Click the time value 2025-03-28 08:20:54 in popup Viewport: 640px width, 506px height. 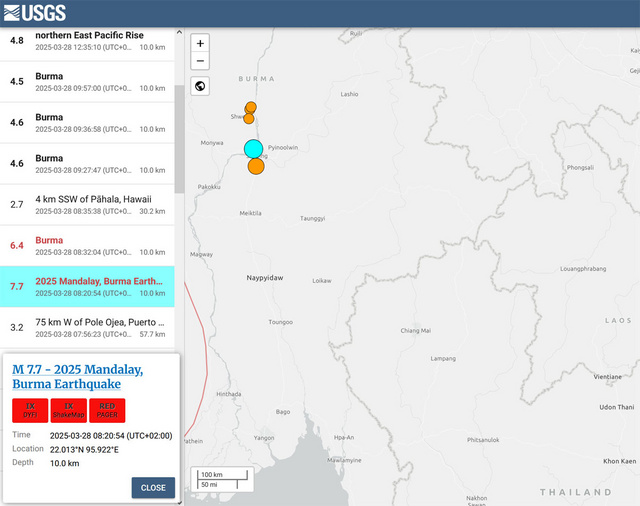(111, 436)
